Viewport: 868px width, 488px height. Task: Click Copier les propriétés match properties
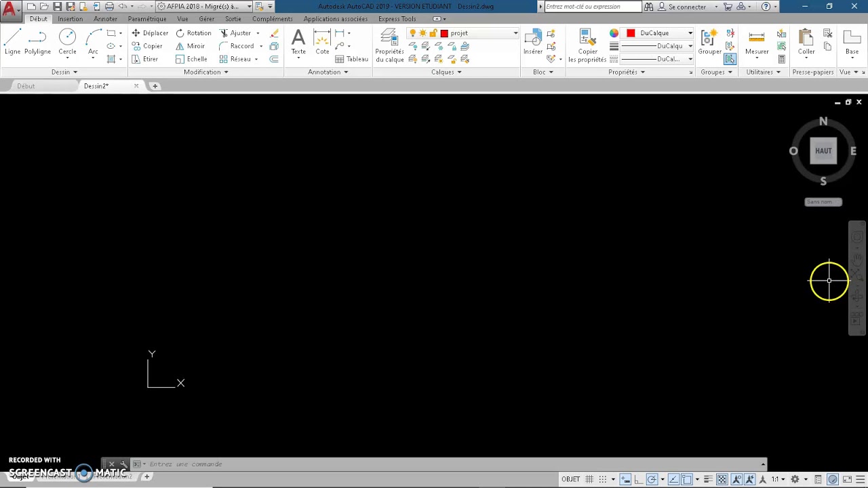point(587,46)
